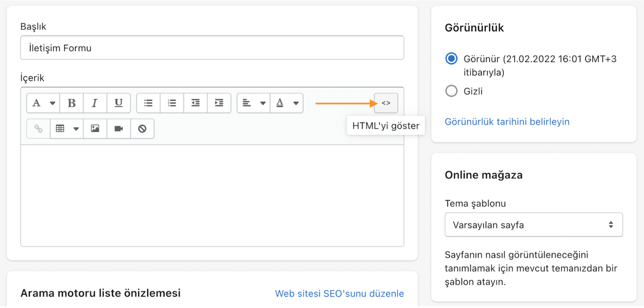This screenshot has width=644, height=308.
Task: Open the text color dropdown
Action: tap(287, 103)
